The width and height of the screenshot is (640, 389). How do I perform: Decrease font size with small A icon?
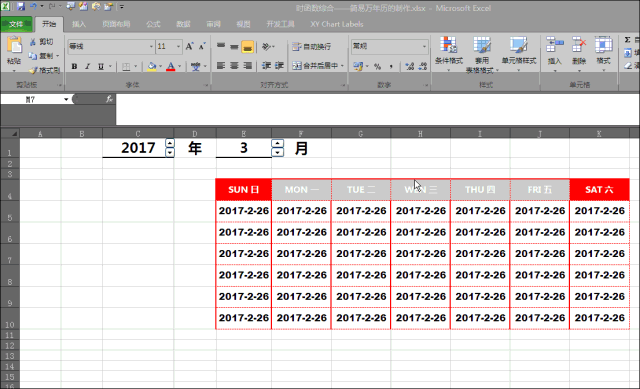click(x=202, y=46)
